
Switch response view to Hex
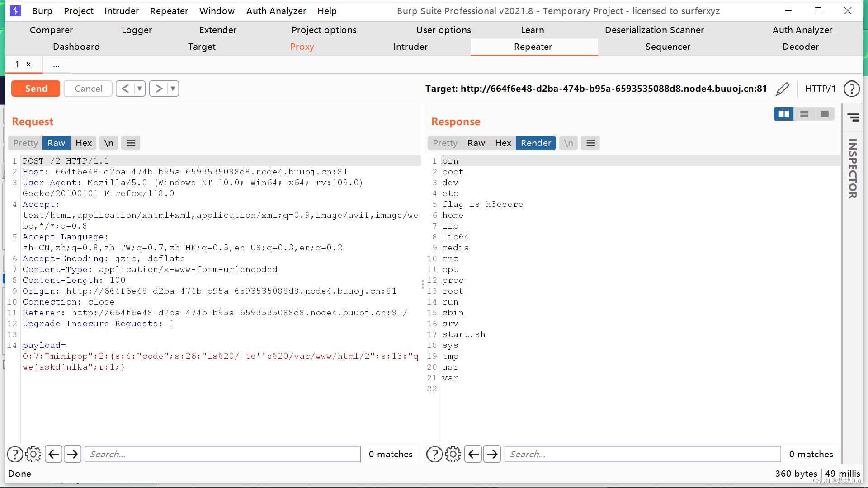[503, 143]
